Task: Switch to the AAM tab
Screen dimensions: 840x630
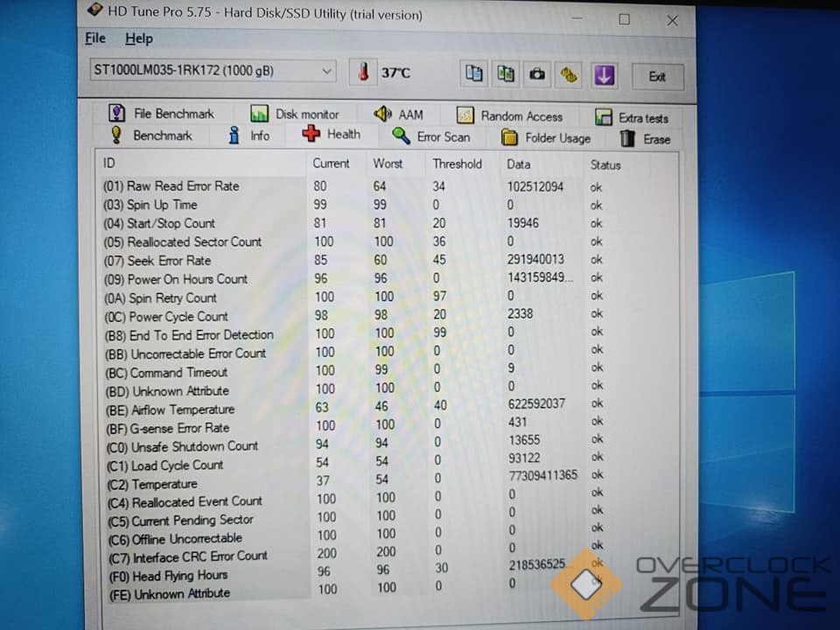Action: 399,115
